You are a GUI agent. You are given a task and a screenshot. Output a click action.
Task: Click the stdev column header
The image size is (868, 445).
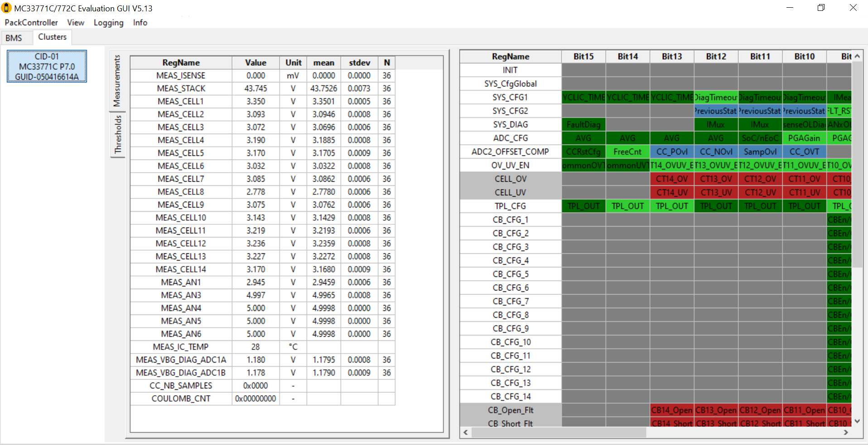pyautogui.click(x=359, y=63)
